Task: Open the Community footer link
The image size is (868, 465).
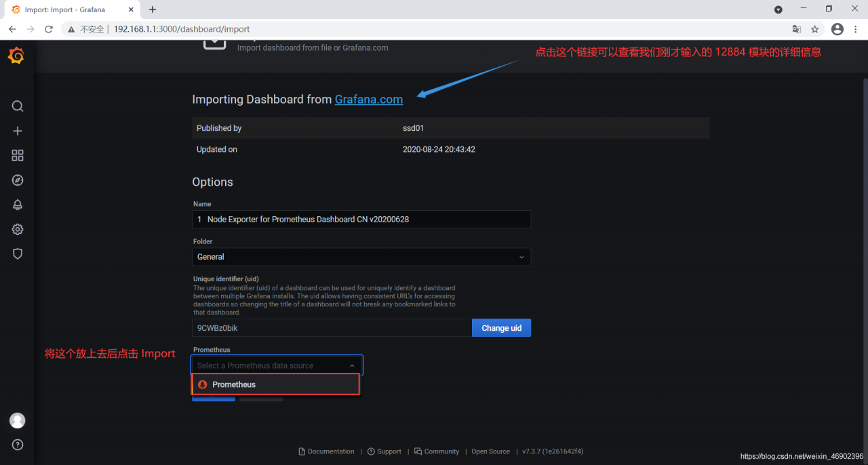Action: (x=437, y=451)
